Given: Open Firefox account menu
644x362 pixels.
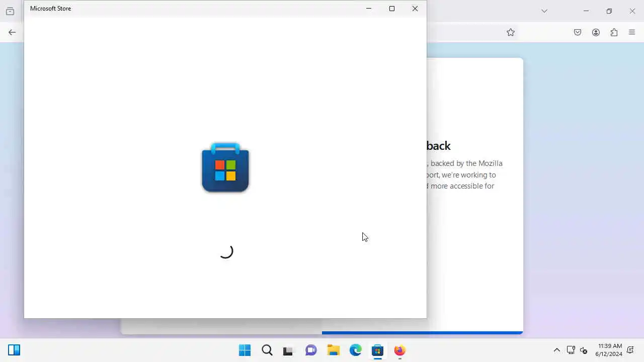Looking at the screenshot, I should (596, 32).
